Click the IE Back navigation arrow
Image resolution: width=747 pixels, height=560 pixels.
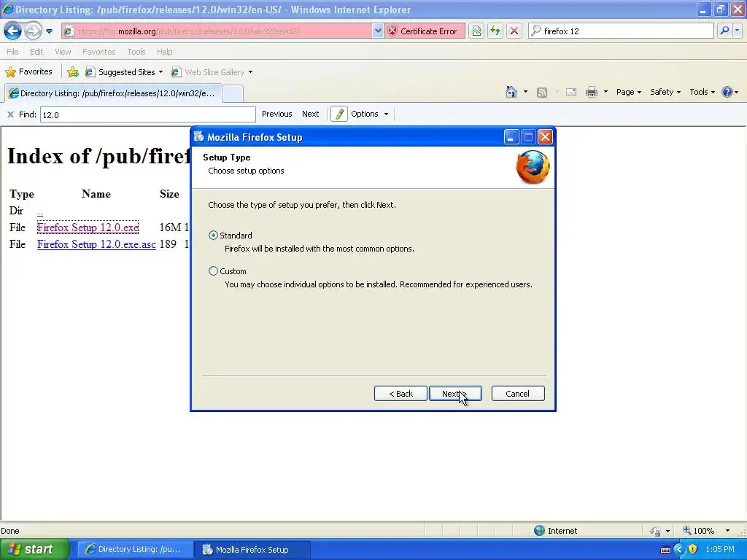click(13, 31)
